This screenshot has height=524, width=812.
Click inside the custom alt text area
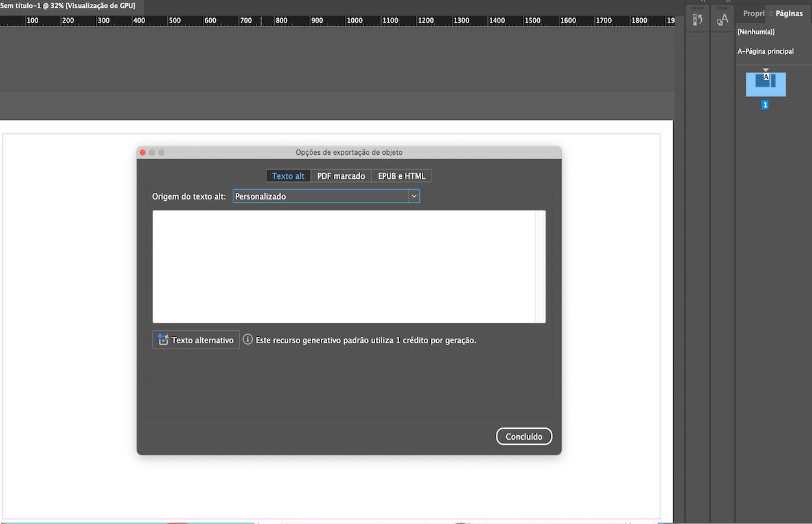(343, 266)
